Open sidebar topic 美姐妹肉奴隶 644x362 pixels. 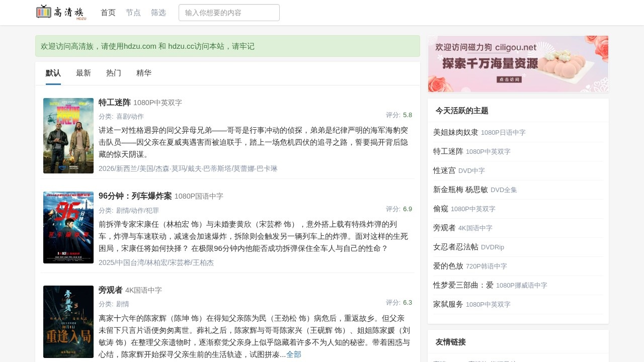[x=456, y=132]
